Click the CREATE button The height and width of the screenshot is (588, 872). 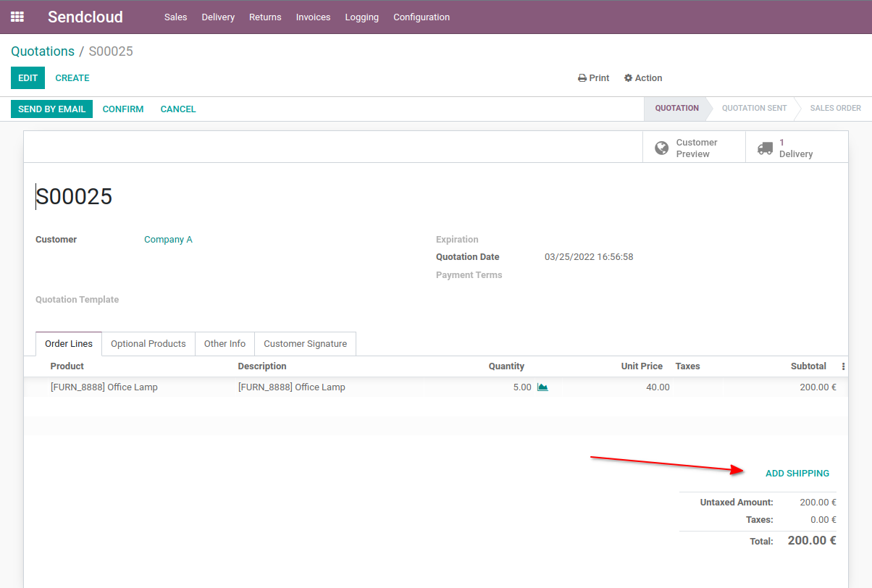pos(72,77)
